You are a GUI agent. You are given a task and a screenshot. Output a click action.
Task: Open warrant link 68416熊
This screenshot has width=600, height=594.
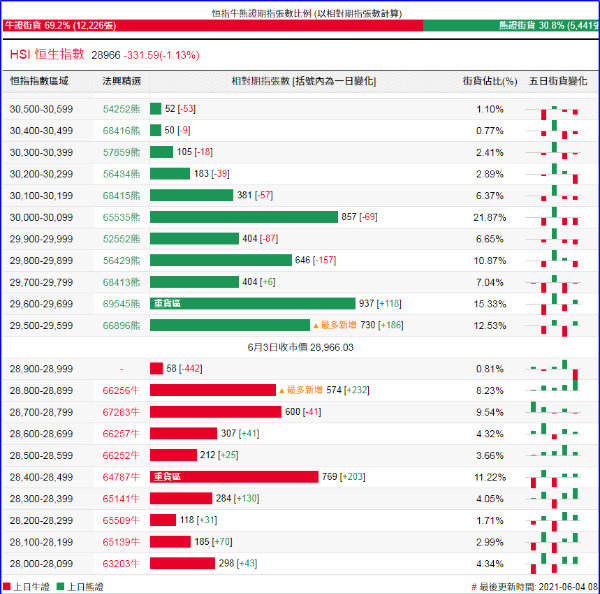121,131
